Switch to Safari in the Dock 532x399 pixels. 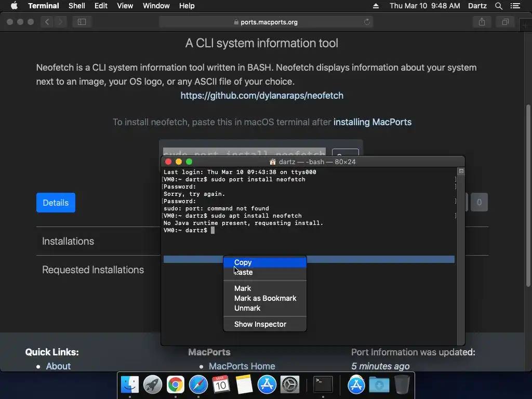click(x=198, y=384)
